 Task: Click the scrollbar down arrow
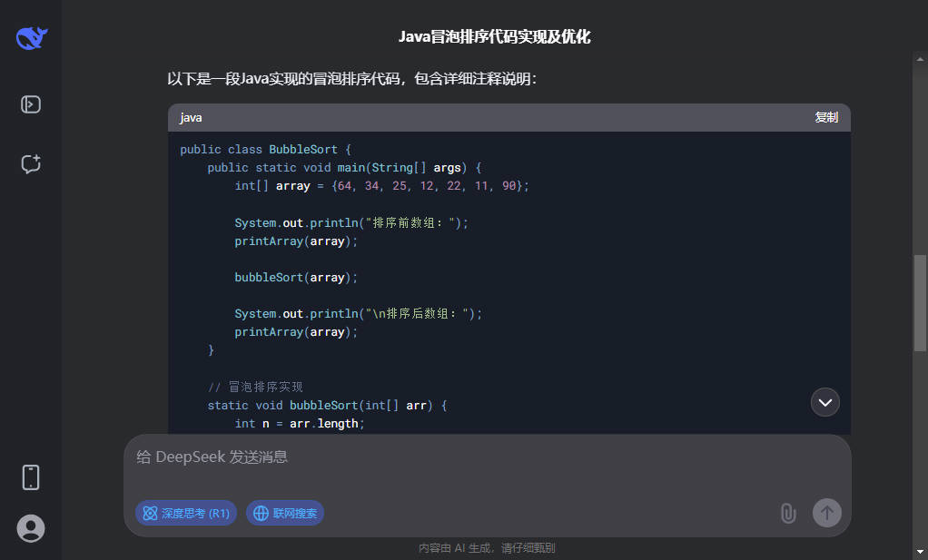[x=920, y=553]
